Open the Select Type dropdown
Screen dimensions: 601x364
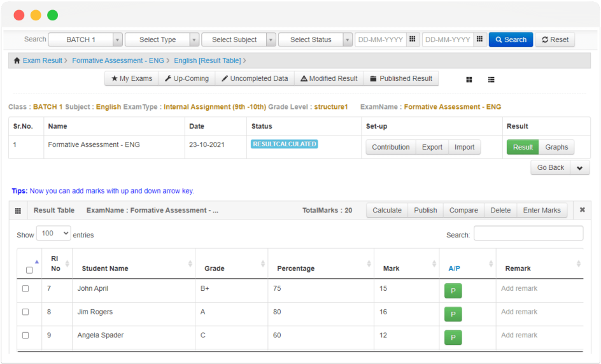tap(162, 39)
